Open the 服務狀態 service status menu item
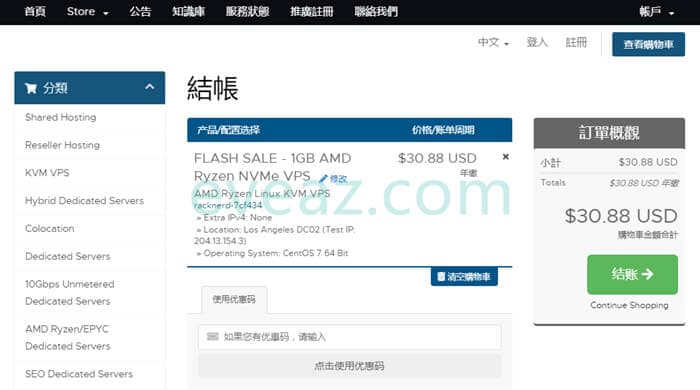 point(247,12)
